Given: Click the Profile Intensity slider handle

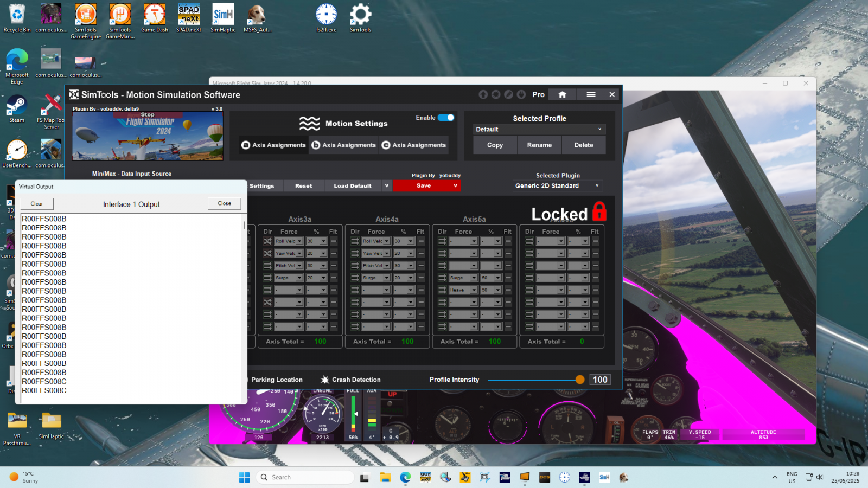Looking at the screenshot, I should point(580,380).
